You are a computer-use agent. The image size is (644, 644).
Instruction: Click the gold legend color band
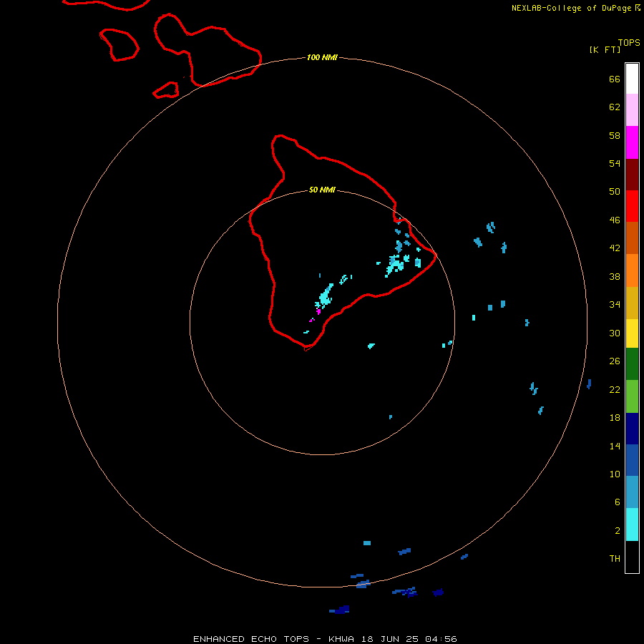(x=632, y=303)
